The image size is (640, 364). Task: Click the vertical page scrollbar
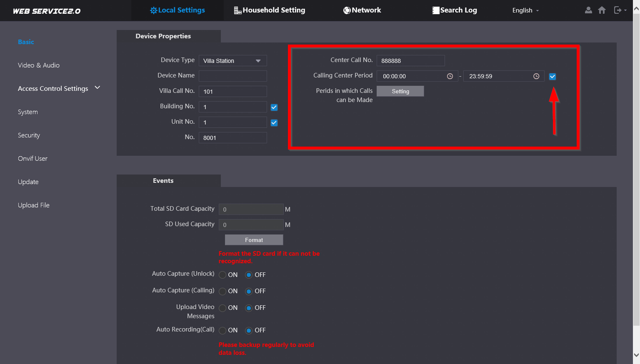coord(636,167)
